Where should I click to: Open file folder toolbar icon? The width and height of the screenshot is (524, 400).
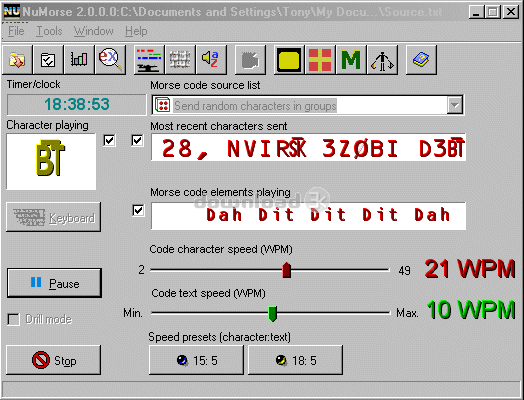[x=17, y=60]
